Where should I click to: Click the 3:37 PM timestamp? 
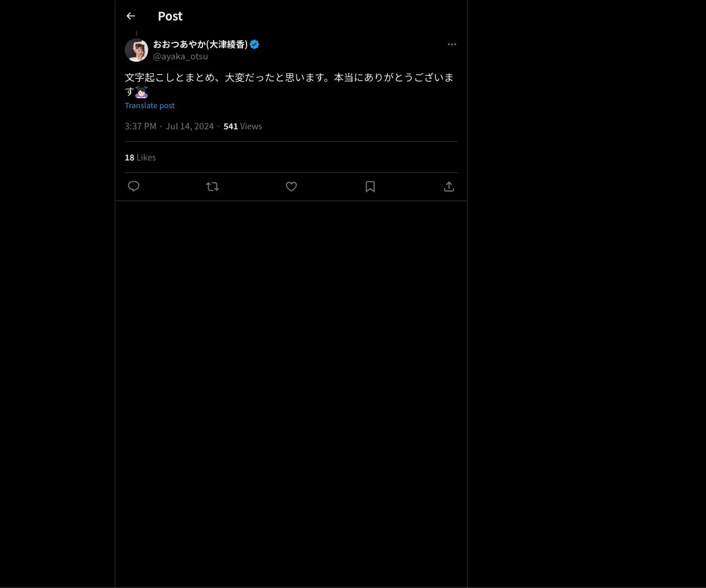tap(140, 126)
